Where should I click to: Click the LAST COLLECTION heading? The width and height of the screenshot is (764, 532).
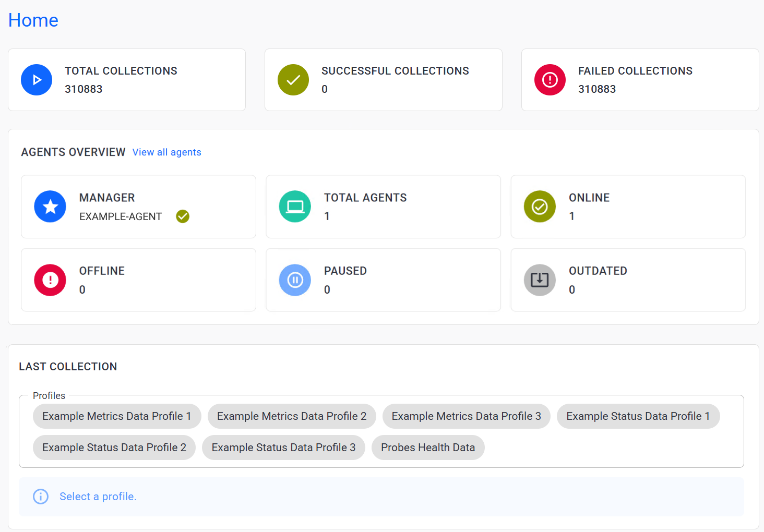68,367
